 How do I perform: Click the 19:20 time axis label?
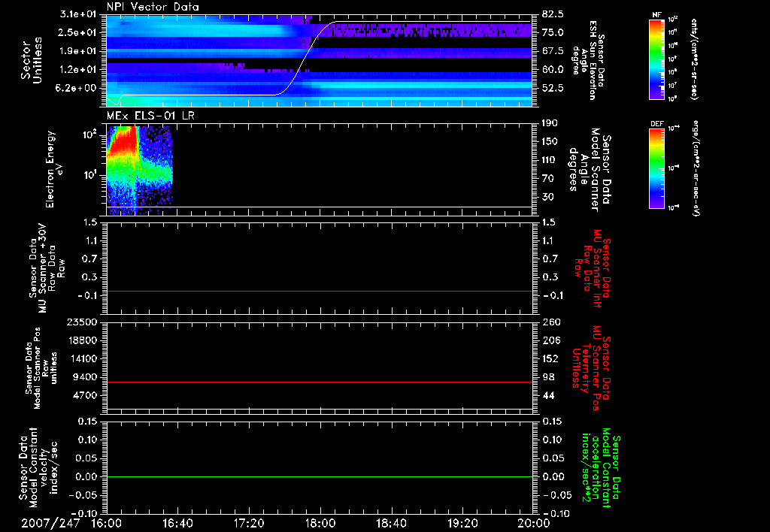(462, 523)
